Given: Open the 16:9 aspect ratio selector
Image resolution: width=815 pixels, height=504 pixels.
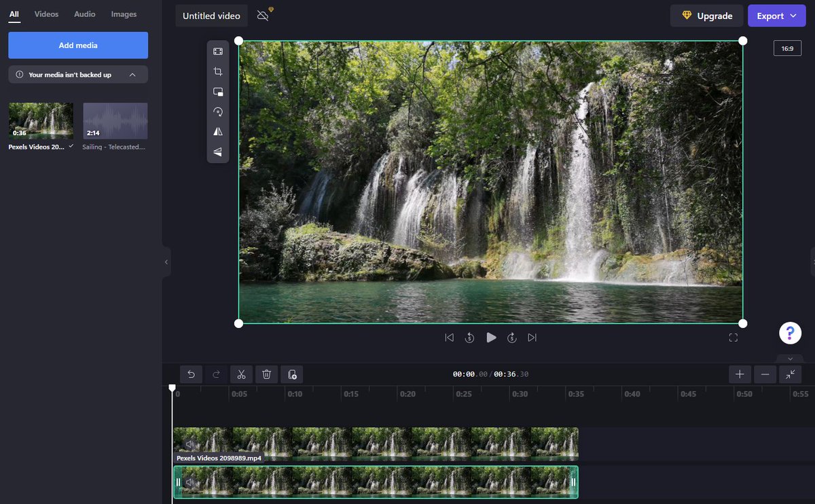Looking at the screenshot, I should [x=787, y=49].
